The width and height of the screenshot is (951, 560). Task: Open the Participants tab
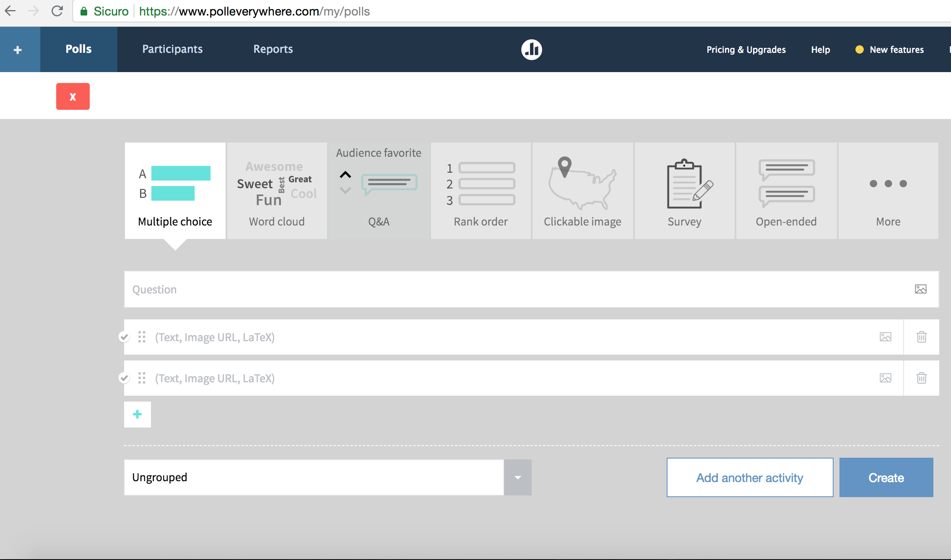pos(172,49)
